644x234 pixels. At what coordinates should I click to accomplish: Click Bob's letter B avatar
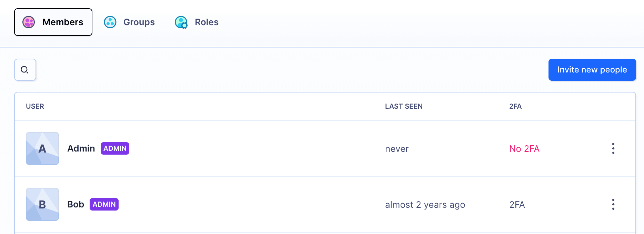click(x=42, y=204)
